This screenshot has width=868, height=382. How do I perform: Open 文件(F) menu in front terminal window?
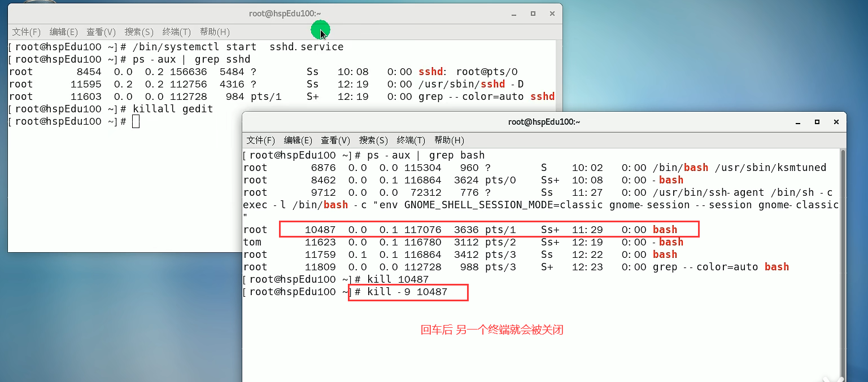point(261,140)
